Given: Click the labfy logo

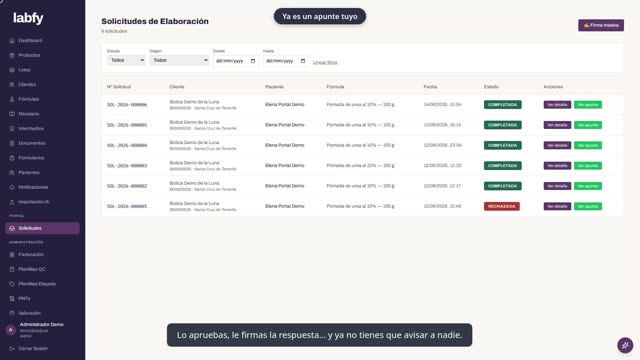Looking at the screenshot, I should pos(28,18).
